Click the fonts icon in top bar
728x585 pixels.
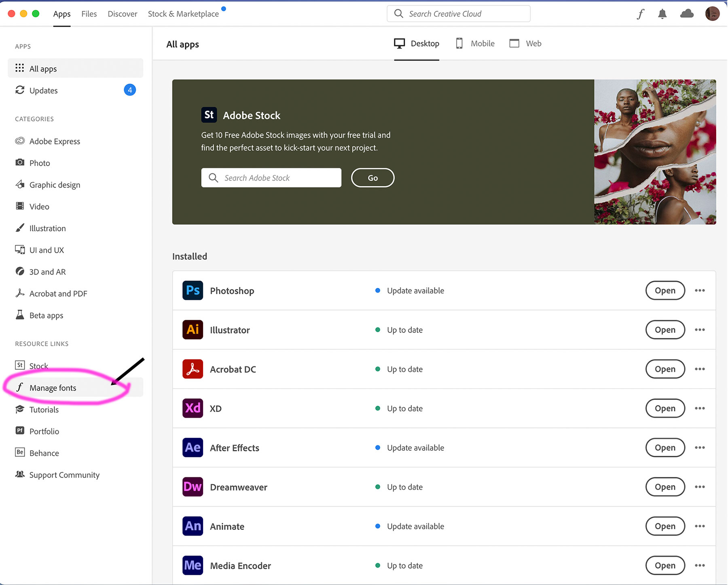tap(640, 14)
